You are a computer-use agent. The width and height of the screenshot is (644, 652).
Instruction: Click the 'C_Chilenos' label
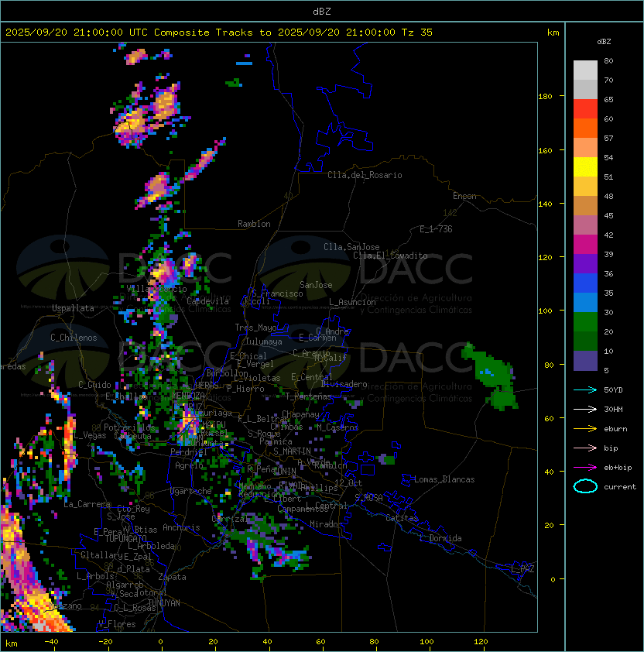[x=74, y=338]
